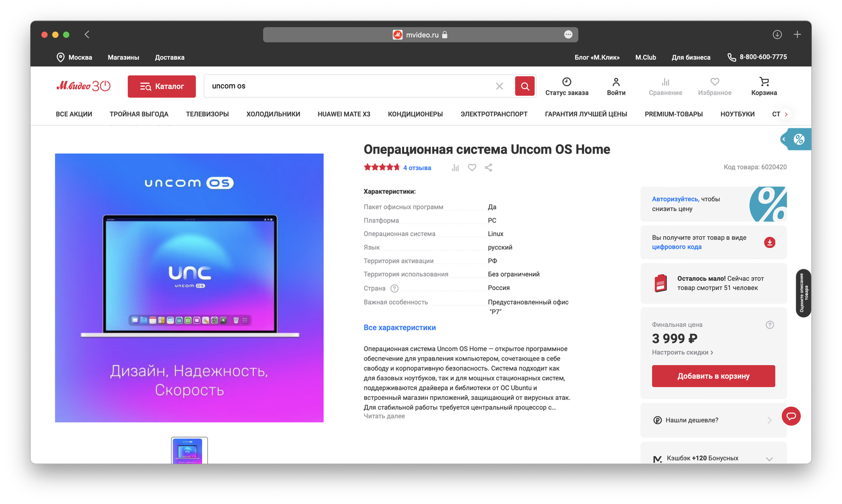Click Добавить в корзину button
The width and height of the screenshot is (842, 504).
click(x=714, y=376)
